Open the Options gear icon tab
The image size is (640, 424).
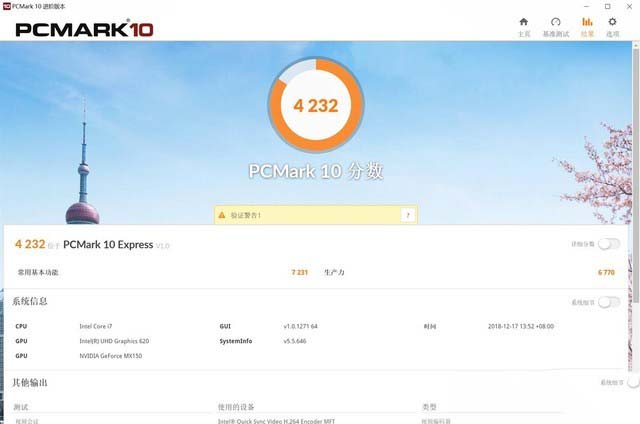612,22
